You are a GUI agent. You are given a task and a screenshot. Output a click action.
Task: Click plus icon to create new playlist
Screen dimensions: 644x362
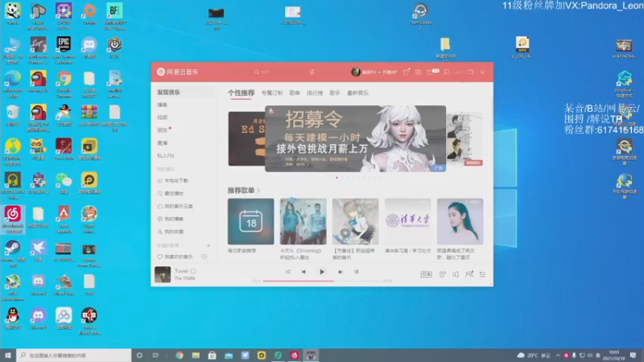208,245
